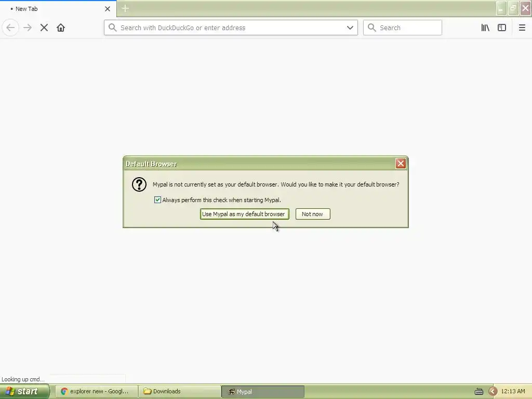Click the 'Looking up cmd...' status text
The height and width of the screenshot is (399, 532).
pyautogui.click(x=23, y=379)
